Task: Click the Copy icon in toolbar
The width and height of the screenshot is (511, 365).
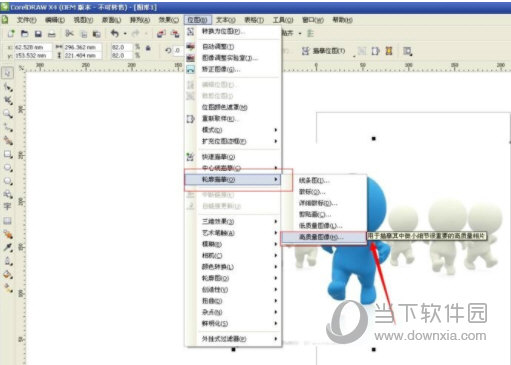Action: click(84, 34)
